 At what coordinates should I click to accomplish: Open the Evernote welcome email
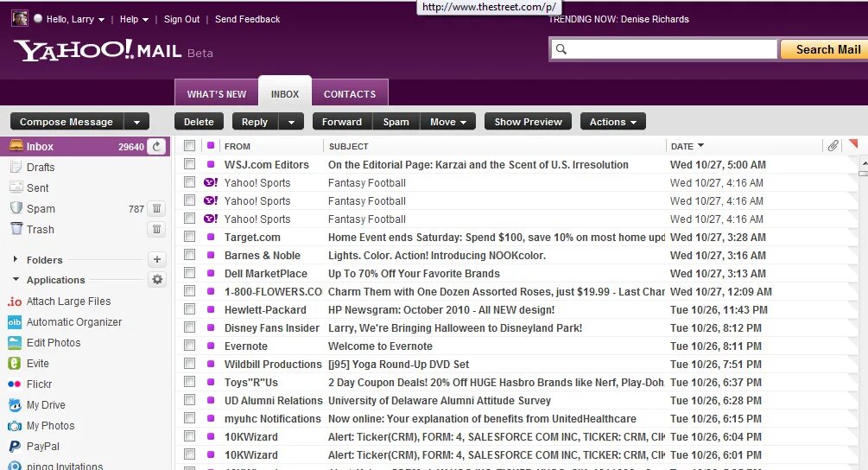pos(380,346)
